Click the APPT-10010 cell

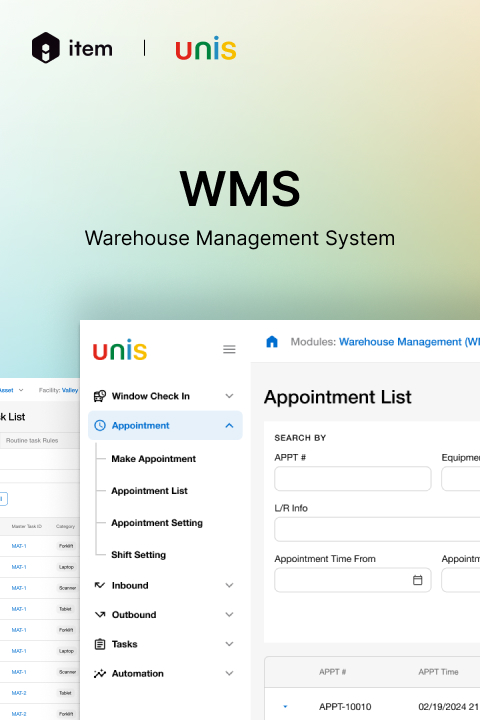click(345, 706)
